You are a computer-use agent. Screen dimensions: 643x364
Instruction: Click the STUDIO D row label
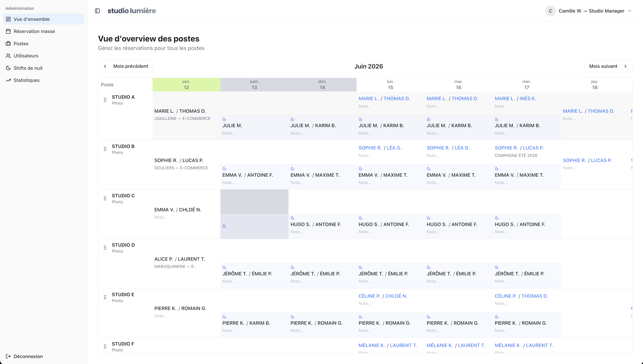tap(123, 245)
